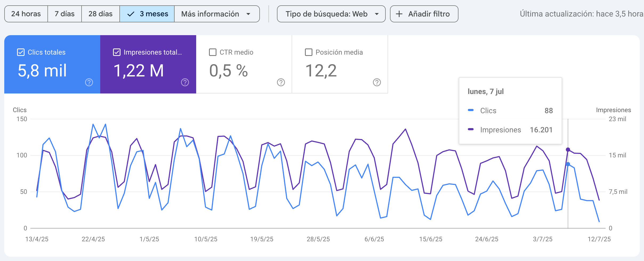Screen dimensions: 644x261
Task: Click help icon on Clics totales card
Action: click(89, 82)
